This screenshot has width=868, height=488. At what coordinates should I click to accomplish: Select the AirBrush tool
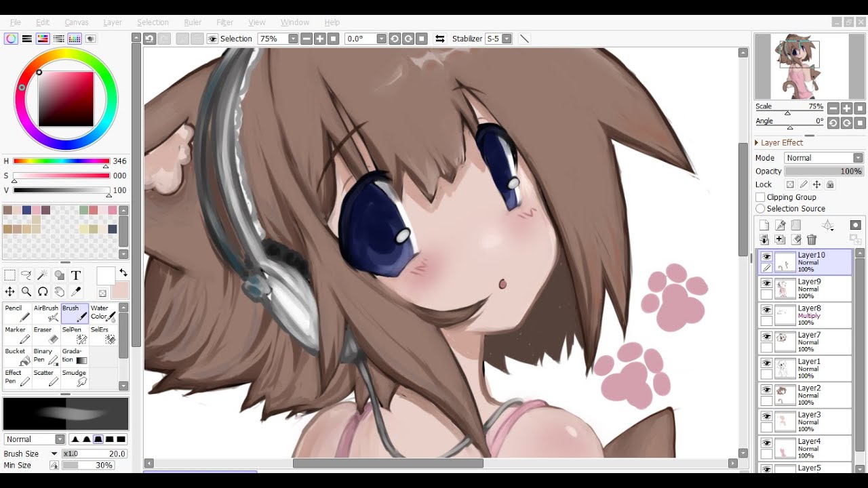coord(45,312)
